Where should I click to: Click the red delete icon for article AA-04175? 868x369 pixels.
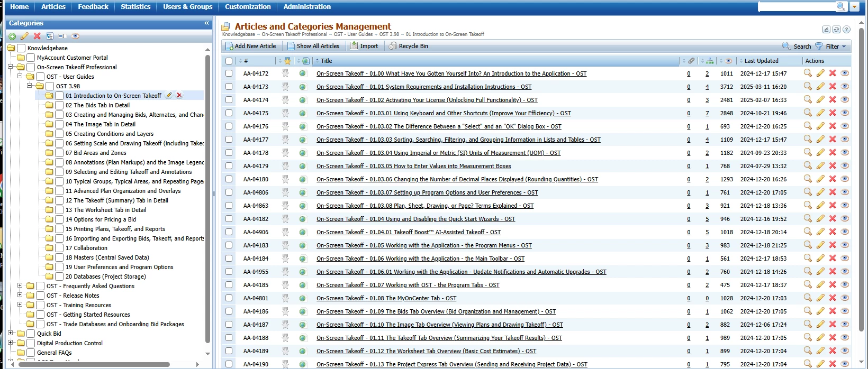pos(833,113)
